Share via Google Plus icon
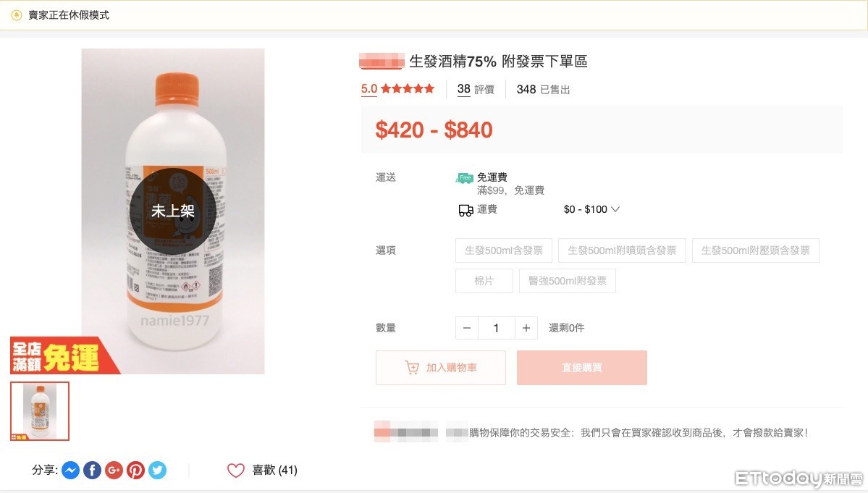 (x=114, y=471)
